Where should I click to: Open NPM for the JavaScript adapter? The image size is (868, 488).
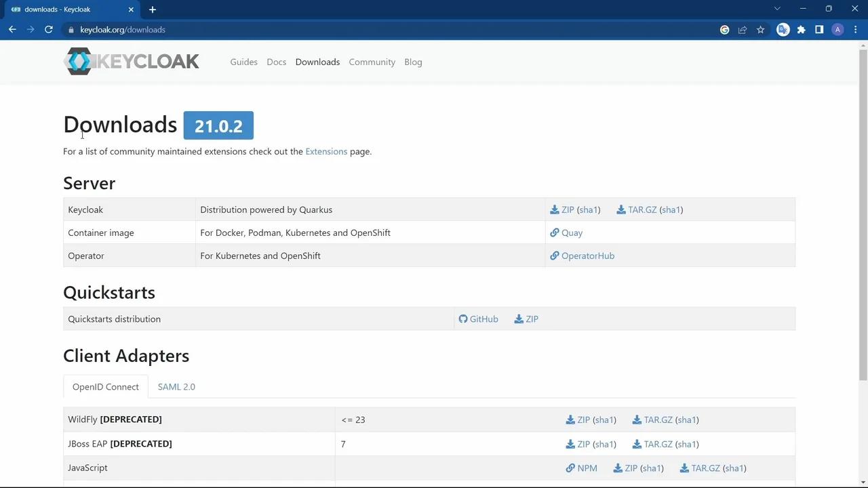pyautogui.click(x=581, y=468)
